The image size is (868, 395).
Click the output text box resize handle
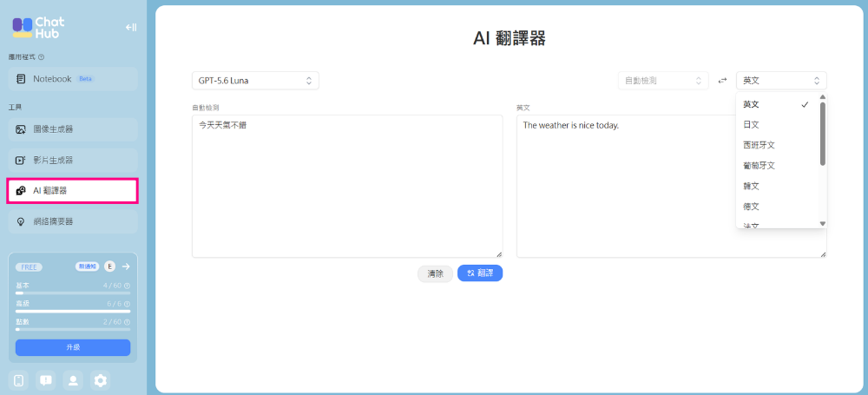point(823,254)
